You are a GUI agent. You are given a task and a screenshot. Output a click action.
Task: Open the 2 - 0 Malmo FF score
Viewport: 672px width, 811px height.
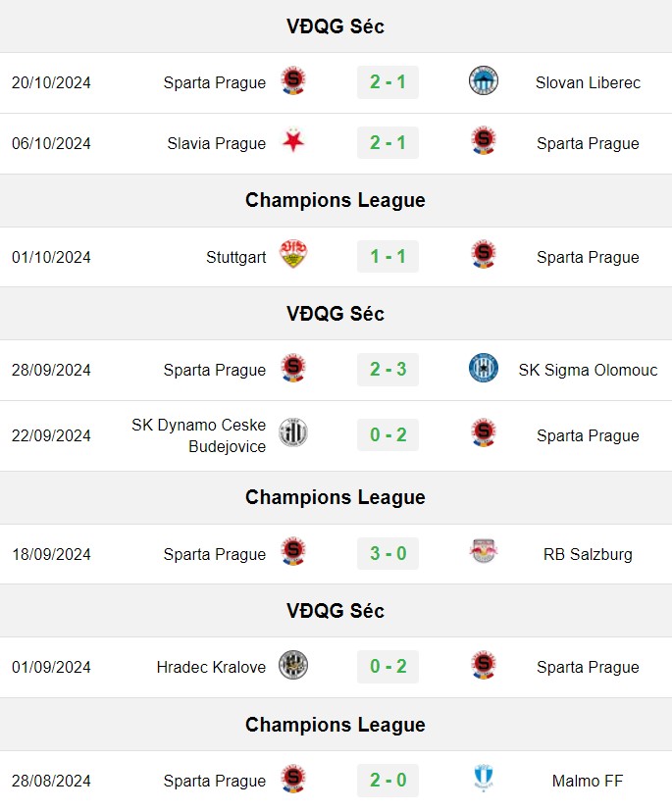[x=388, y=780]
